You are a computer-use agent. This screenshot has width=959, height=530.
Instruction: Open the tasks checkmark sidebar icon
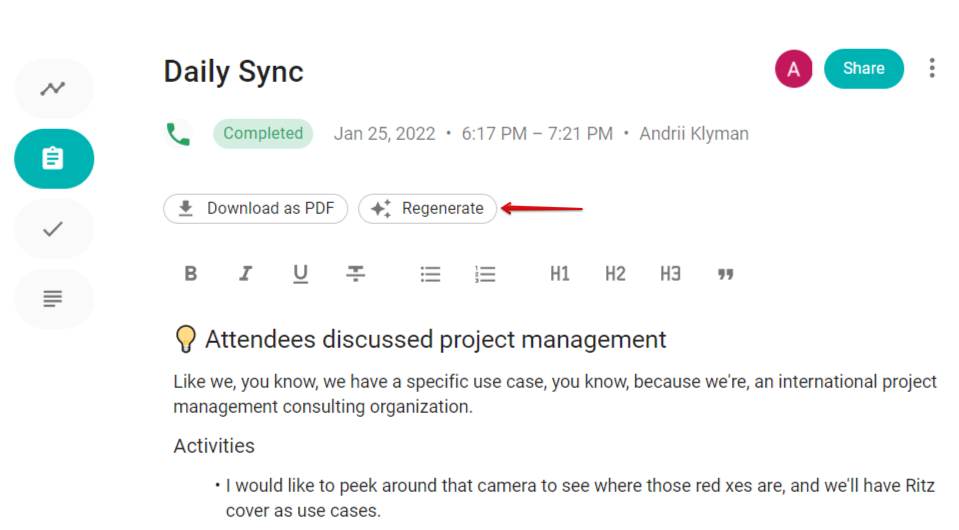[x=53, y=229]
